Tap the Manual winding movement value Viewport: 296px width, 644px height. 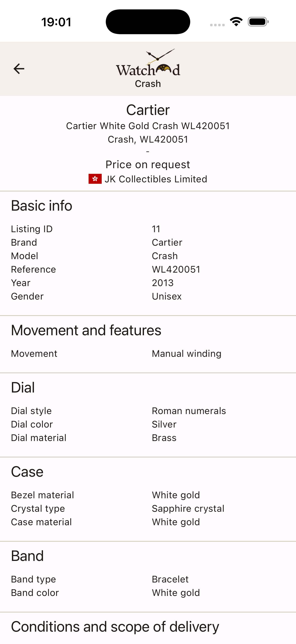[186, 354]
